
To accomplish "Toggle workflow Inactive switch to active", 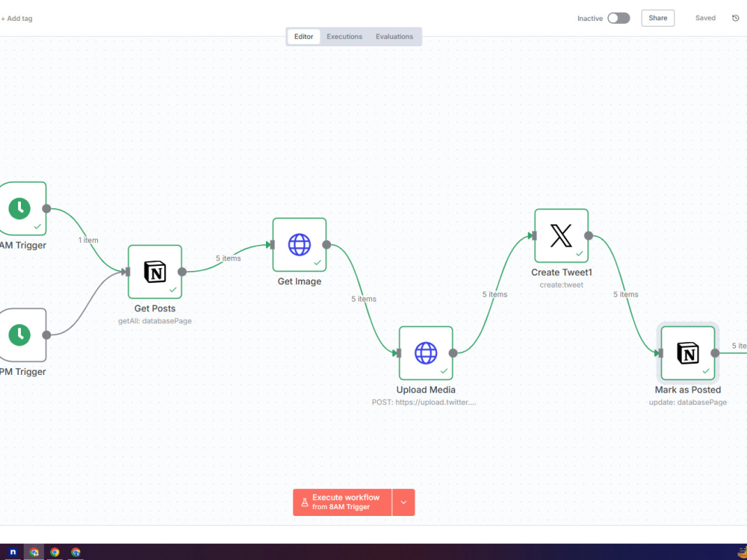I will (x=619, y=18).
